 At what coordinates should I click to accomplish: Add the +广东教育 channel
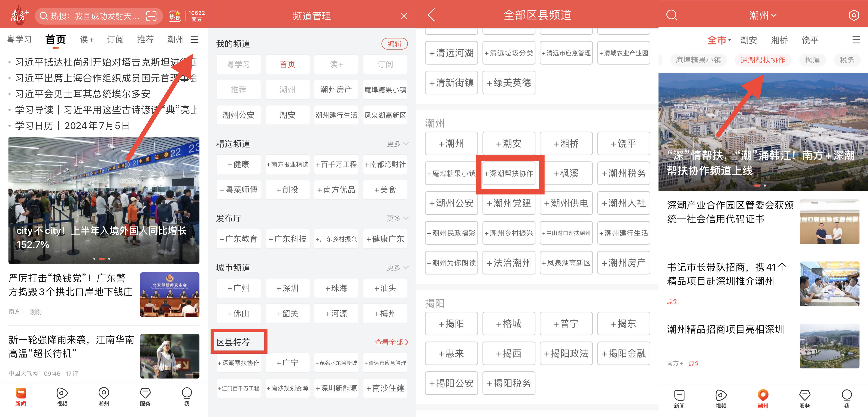pos(238,239)
